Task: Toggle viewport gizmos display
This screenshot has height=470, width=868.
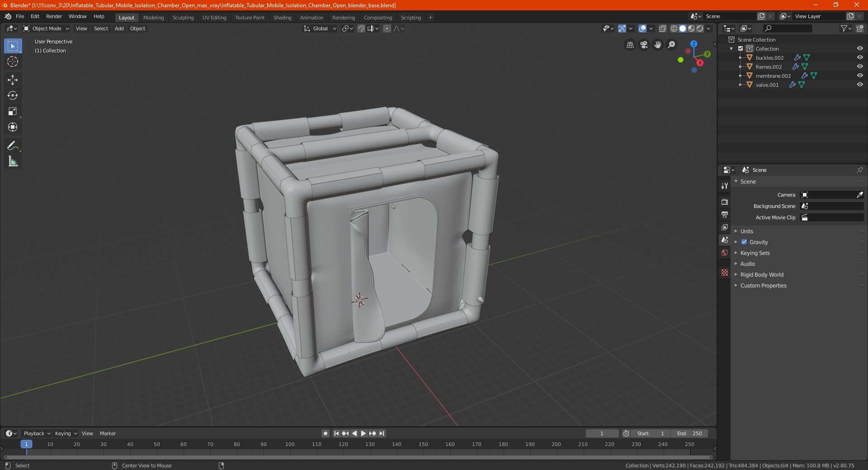Action: click(622, 28)
